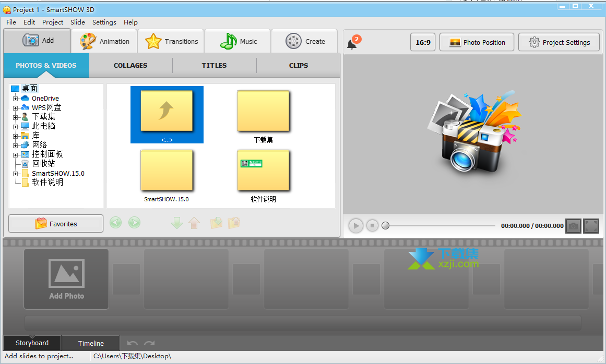This screenshot has height=364, width=606.
Task: Select WPS网盘 in the folder tree
Action: (x=46, y=107)
